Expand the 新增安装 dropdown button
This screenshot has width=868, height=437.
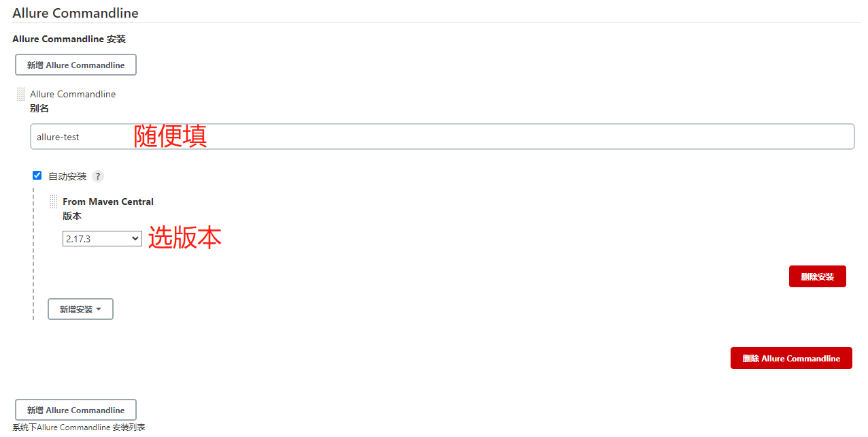pos(80,309)
